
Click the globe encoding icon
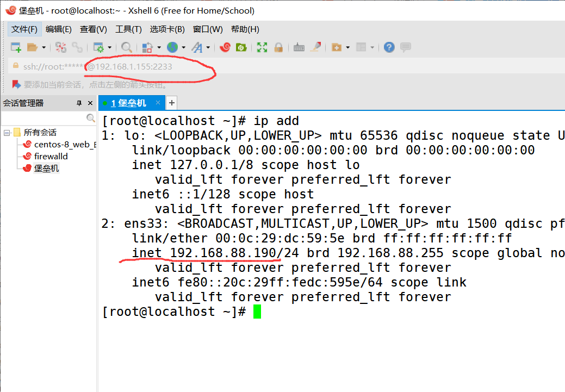tap(172, 47)
